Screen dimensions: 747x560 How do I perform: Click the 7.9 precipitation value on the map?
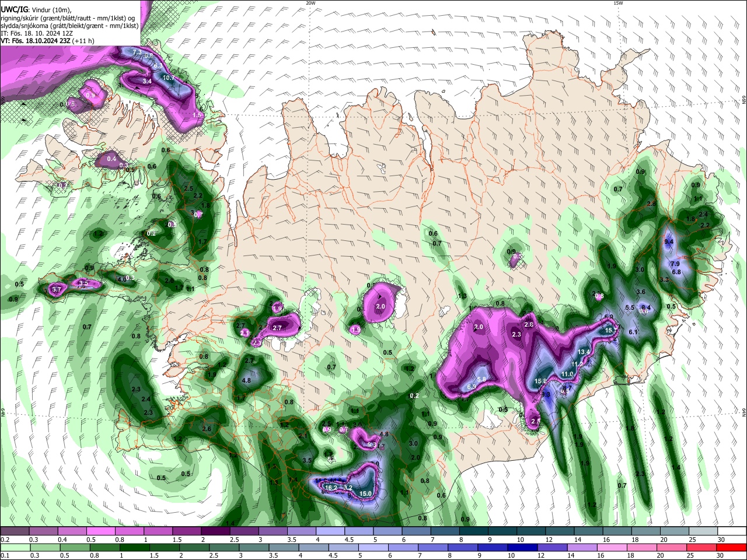675,264
